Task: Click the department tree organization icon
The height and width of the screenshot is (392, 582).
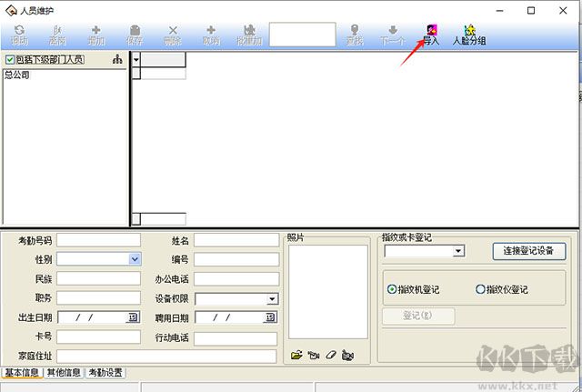Action: click(x=117, y=59)
